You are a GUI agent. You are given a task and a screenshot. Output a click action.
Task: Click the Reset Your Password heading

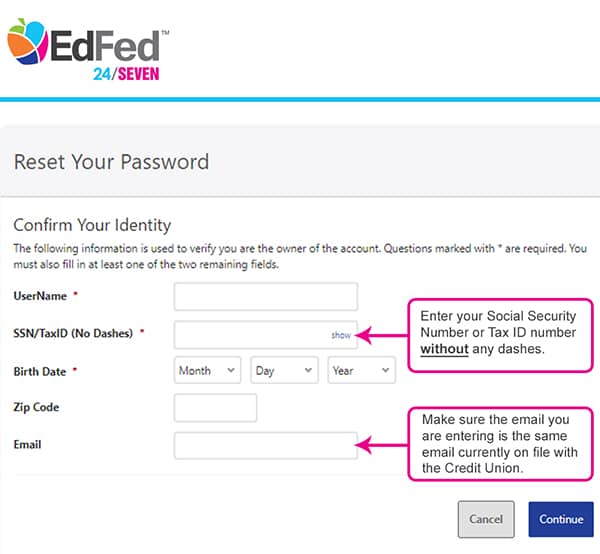click(x=111, y=162)
